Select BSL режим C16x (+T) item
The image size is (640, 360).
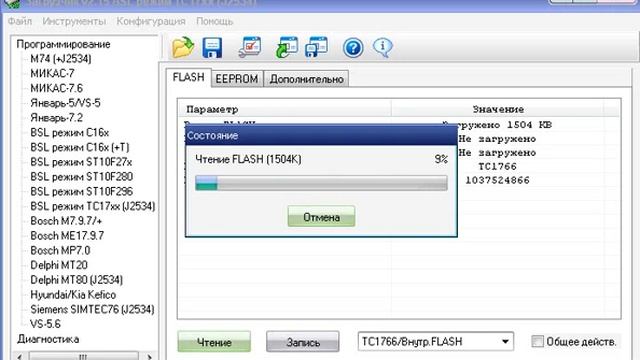click(80, 147)
